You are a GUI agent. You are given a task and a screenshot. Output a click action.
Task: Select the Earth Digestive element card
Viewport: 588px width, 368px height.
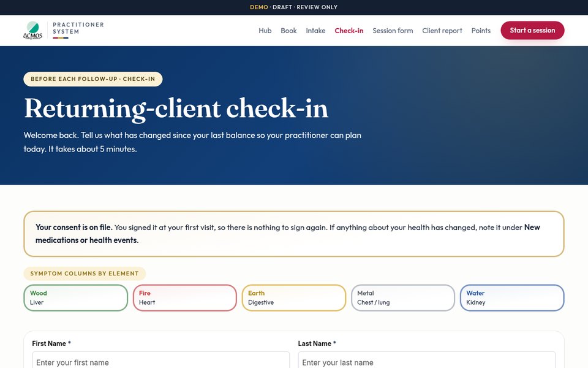(294, 298)
